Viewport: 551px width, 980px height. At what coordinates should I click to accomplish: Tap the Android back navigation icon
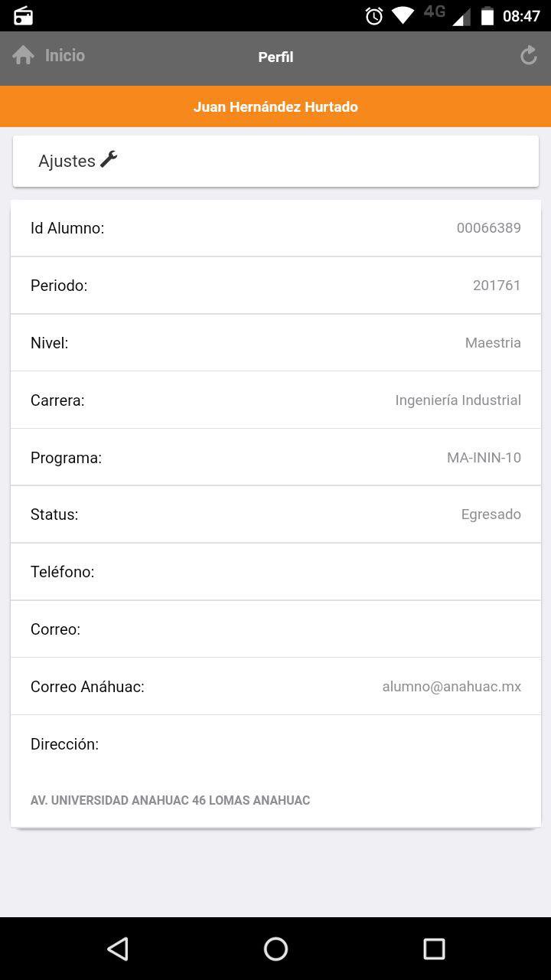[118, 949]
